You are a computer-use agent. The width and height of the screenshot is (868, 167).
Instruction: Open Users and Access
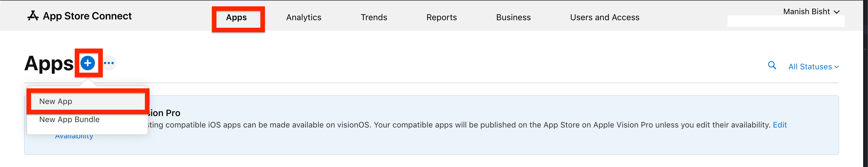[605, 17]
